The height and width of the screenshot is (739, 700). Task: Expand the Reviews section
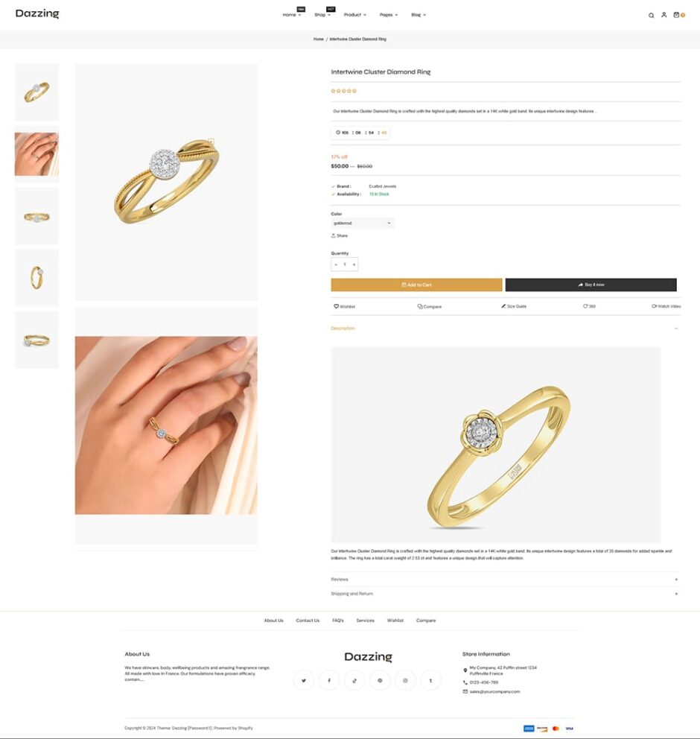pos(505,580)
